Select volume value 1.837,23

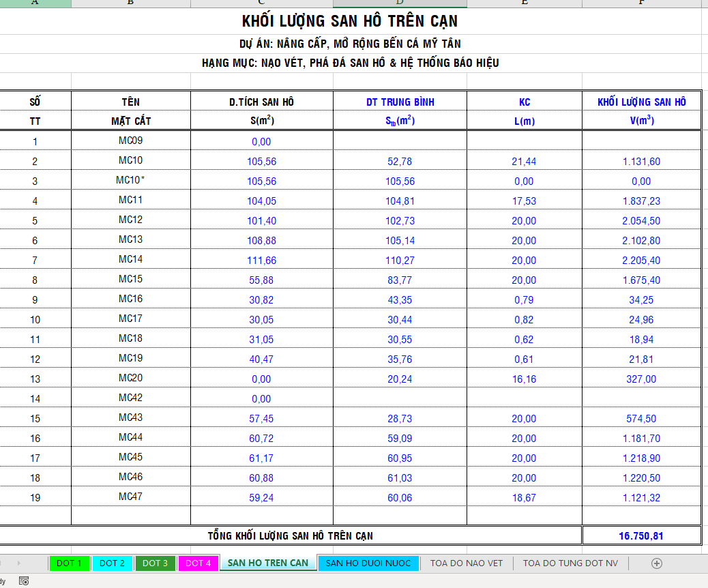641,201
